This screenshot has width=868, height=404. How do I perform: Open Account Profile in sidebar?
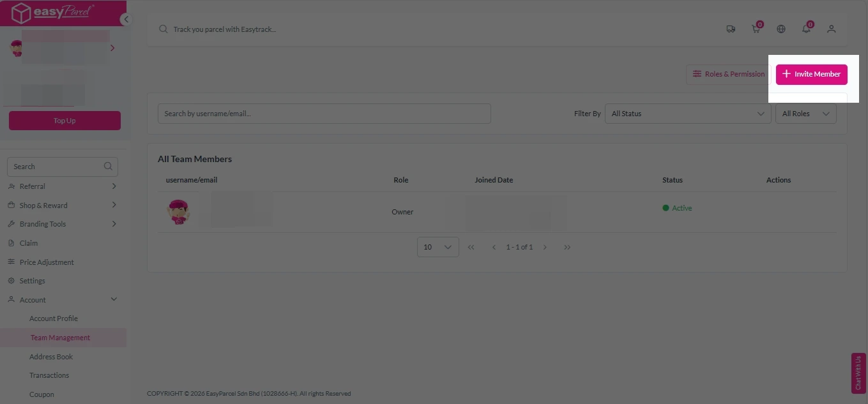(x=54, y=318)
